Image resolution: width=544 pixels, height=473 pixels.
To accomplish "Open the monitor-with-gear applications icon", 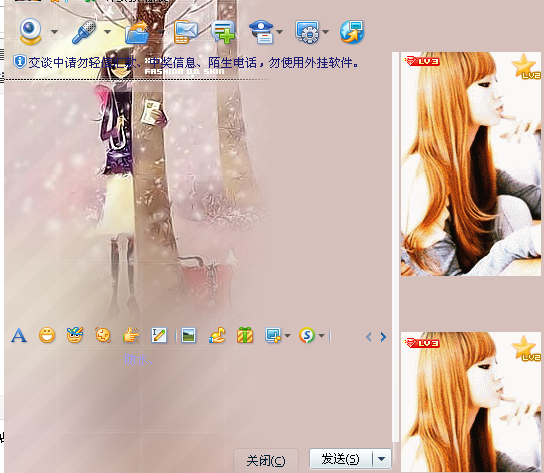I will (307, 32).
